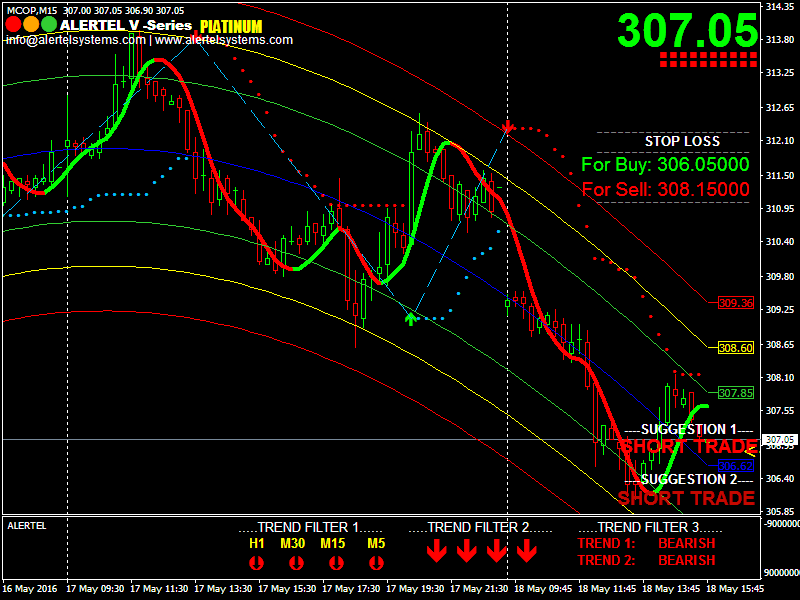Click the large 307.05 price display
Viewport: 800px width, 600px height.
[x=687, y=31]
